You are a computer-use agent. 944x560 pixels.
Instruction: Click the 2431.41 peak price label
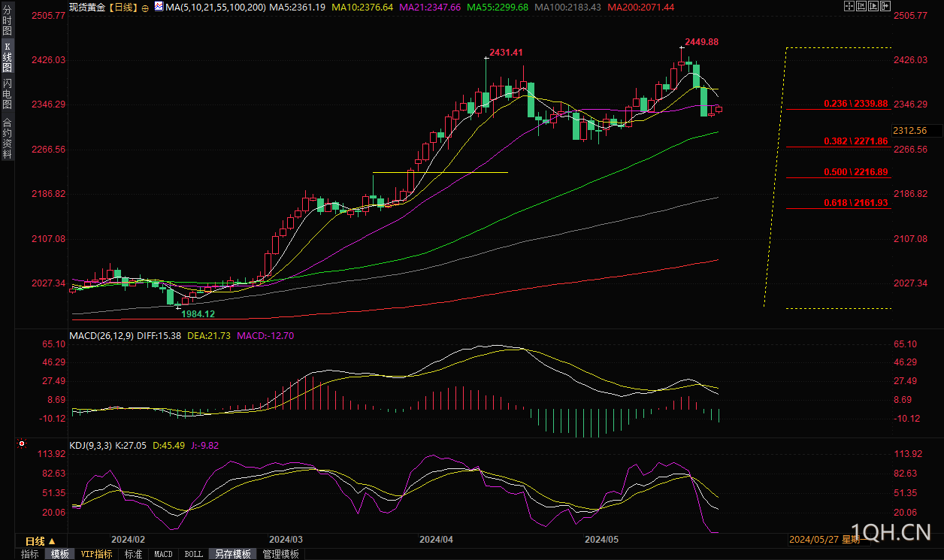(506, 53)
